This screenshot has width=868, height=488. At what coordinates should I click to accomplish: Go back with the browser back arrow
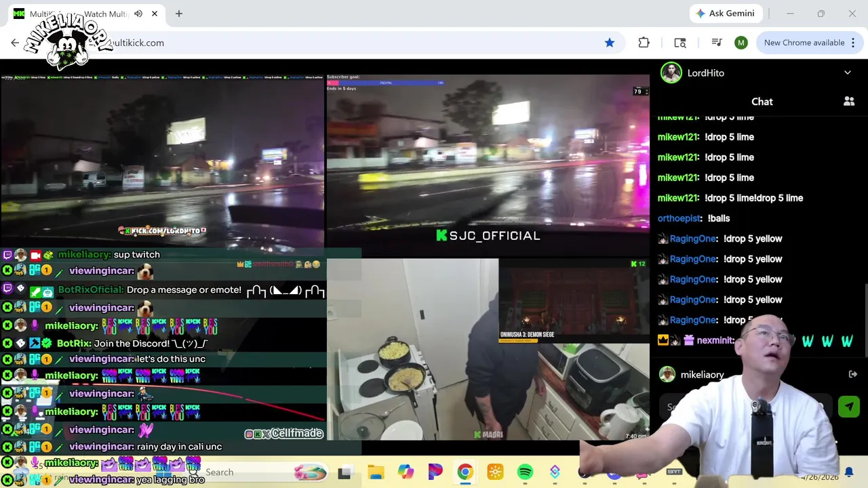pos(15,43)
